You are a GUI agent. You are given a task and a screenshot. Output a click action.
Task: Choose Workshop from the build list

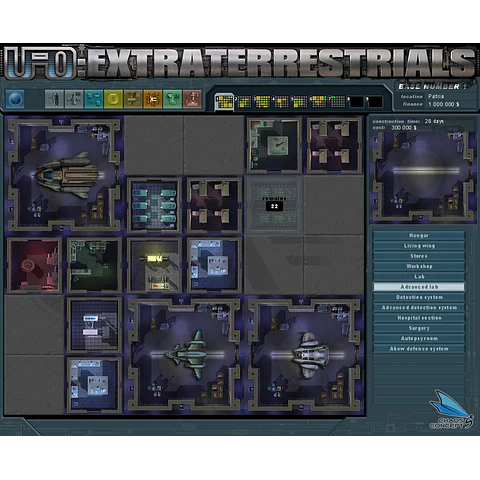tap(419, 266)
